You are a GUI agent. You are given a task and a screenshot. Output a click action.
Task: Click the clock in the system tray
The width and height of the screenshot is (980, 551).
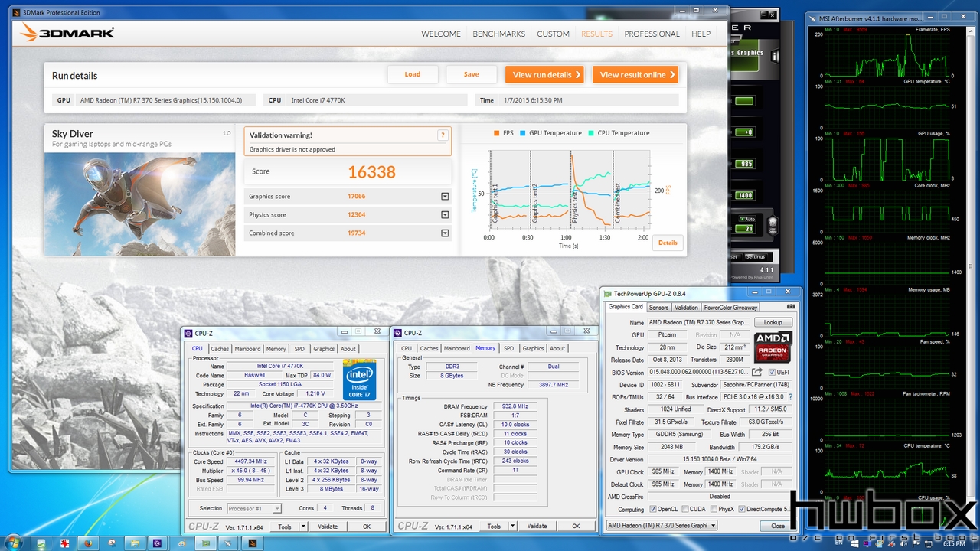pos(953,543)
